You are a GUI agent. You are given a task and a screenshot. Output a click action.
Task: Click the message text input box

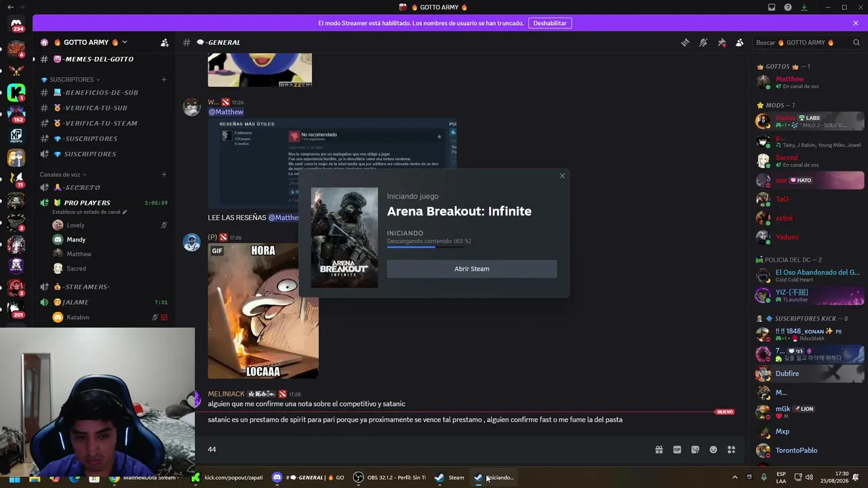[x=427, y=449]
